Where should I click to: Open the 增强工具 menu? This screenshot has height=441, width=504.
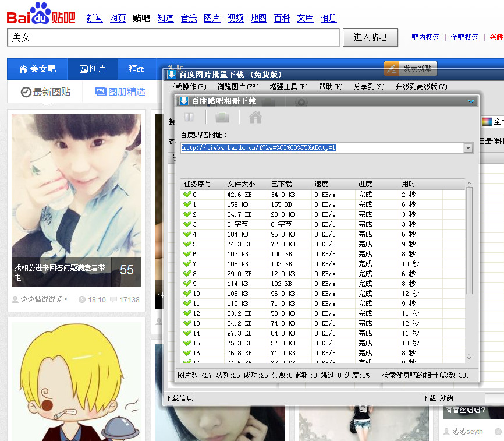(x=288, y=87)
